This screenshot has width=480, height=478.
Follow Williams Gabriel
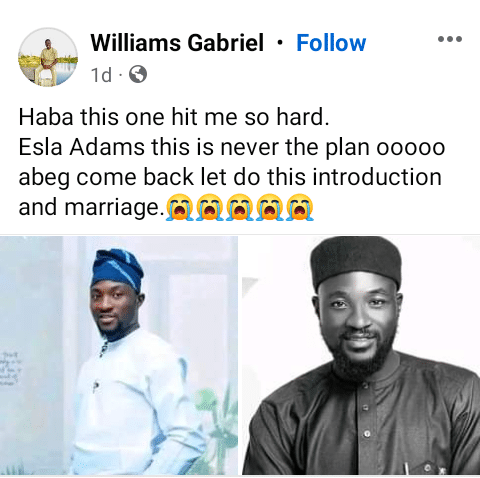point(331,43)
